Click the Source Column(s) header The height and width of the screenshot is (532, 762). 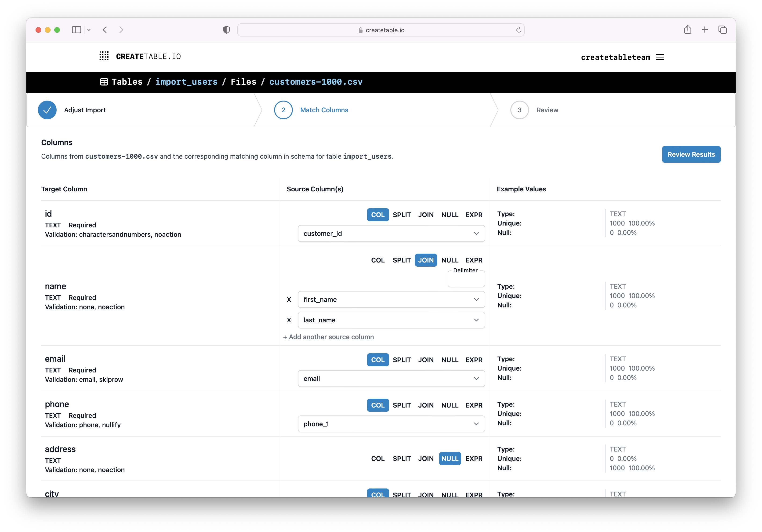click(x=315, y=189)
